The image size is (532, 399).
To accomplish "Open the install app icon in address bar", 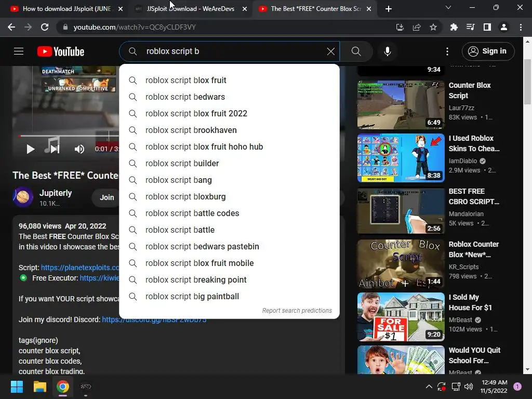I will click(x=400, y=27).
